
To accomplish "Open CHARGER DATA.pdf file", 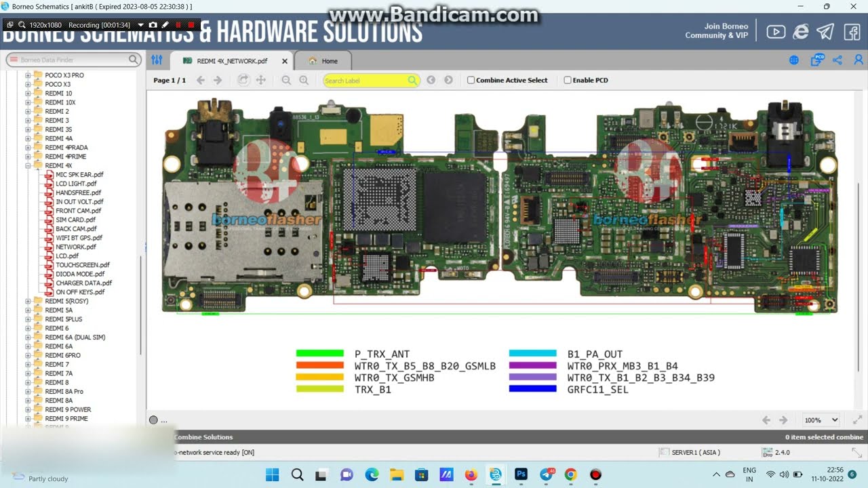I will [x=83, y=283].
